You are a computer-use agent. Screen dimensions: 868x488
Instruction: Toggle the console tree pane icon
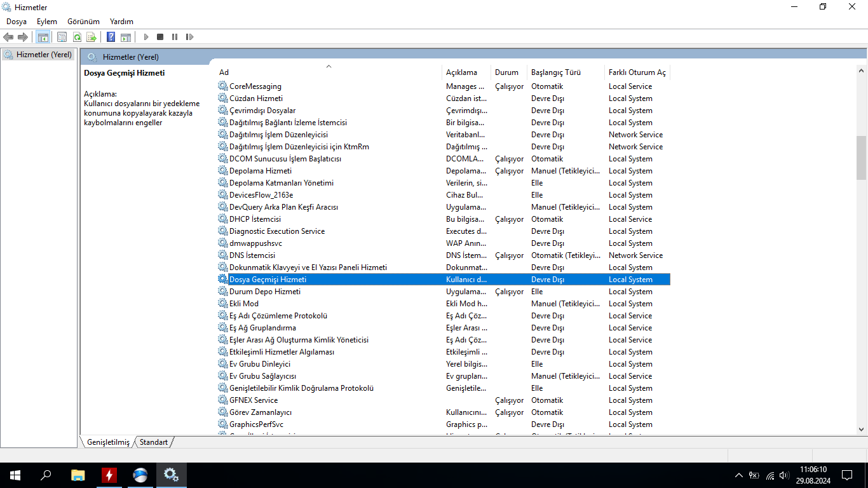tap(43, 37)
